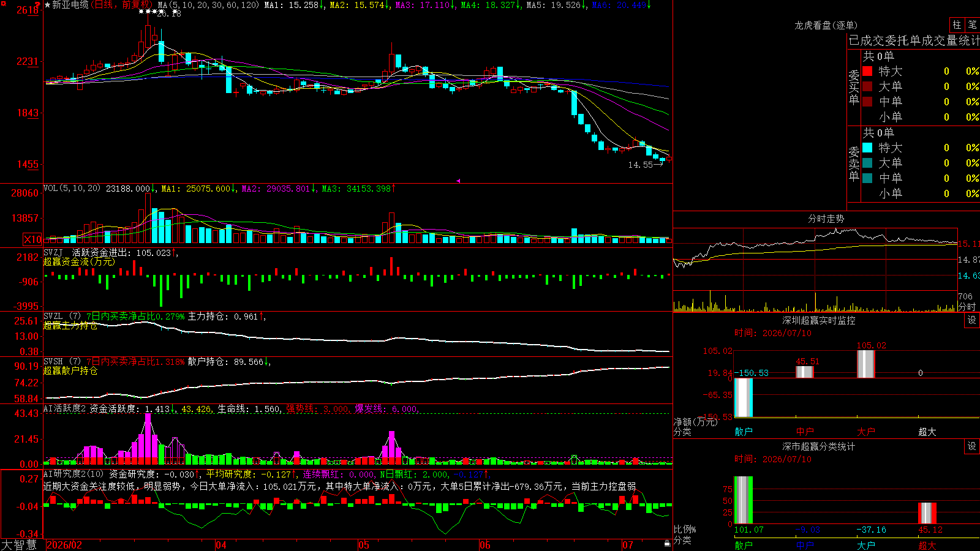Viewport: 980px width, 551px height.
Task: Switch order view to 笔 mode
Action: pyautogui.click(x=972, y=24)
